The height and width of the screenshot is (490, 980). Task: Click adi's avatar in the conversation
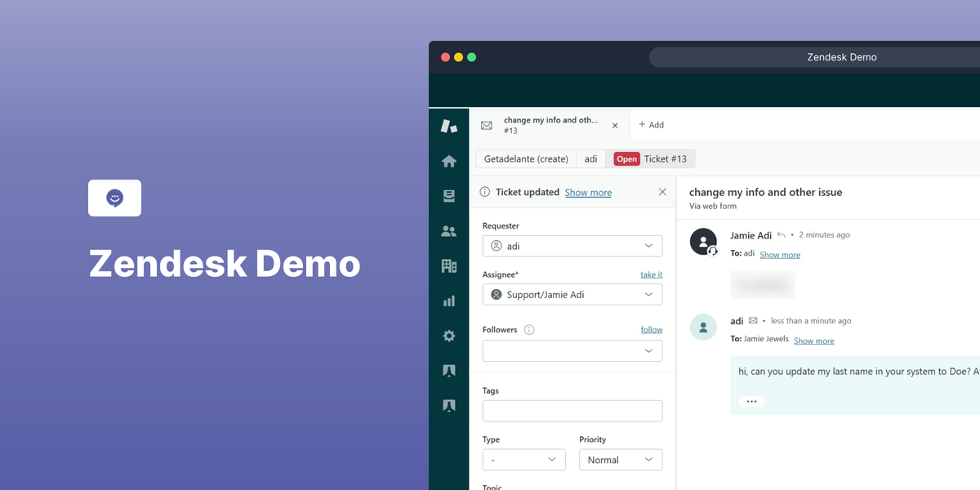pyautogui.click(x=703, y=327)
